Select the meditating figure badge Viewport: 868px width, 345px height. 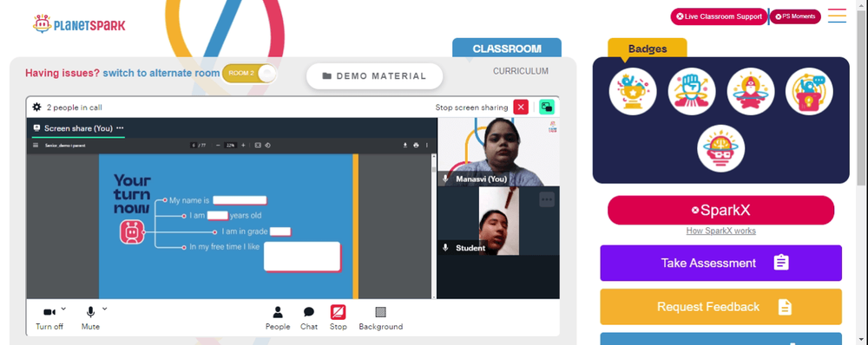(750, 91)
